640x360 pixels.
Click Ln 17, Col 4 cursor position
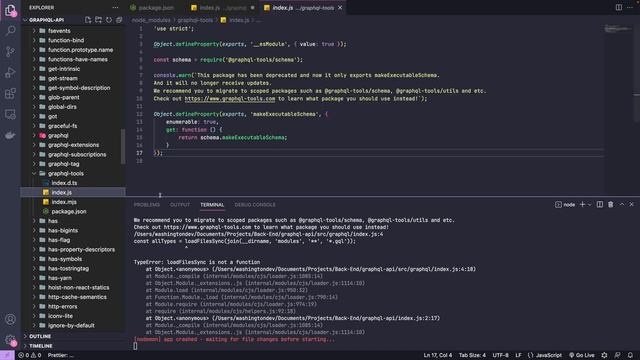(x=438, y=355)
